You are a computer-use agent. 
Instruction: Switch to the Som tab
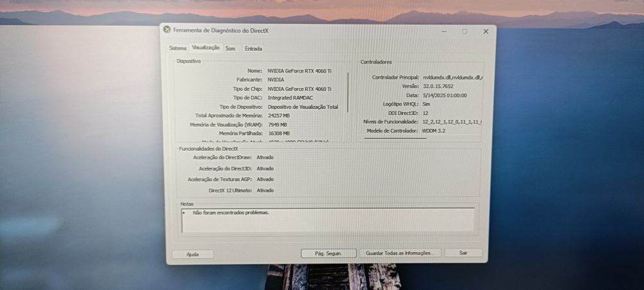(x=231, y=48)
